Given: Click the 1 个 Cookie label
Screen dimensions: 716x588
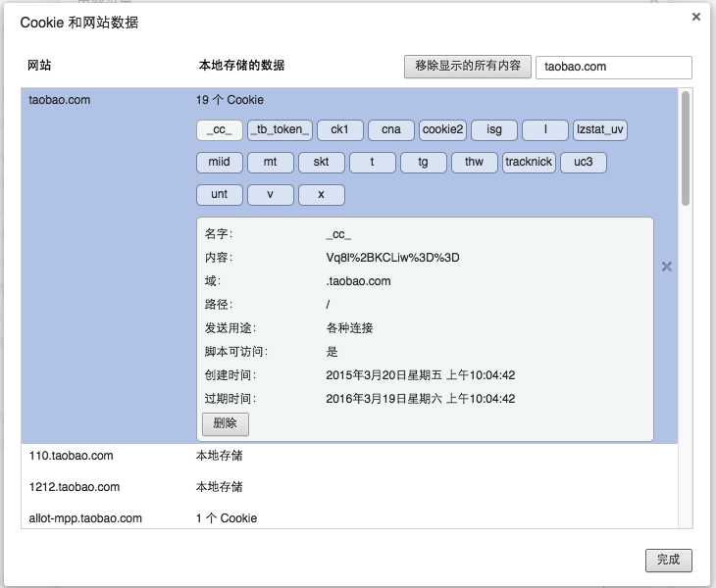Looking at the screenshot, I should (227, 518).
